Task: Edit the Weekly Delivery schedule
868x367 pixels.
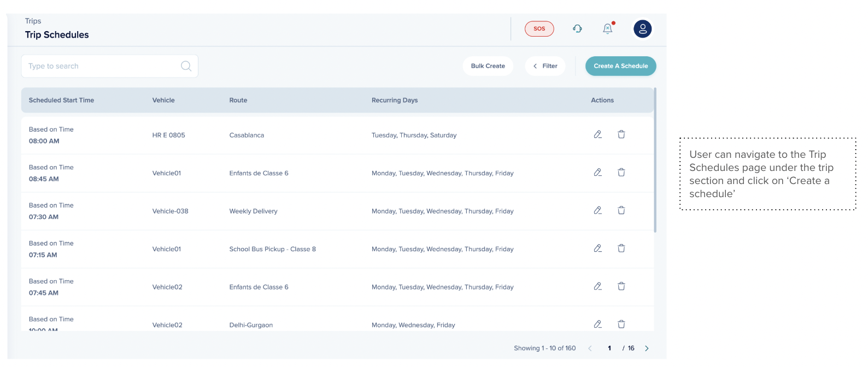Action: [x=597, y=210]
